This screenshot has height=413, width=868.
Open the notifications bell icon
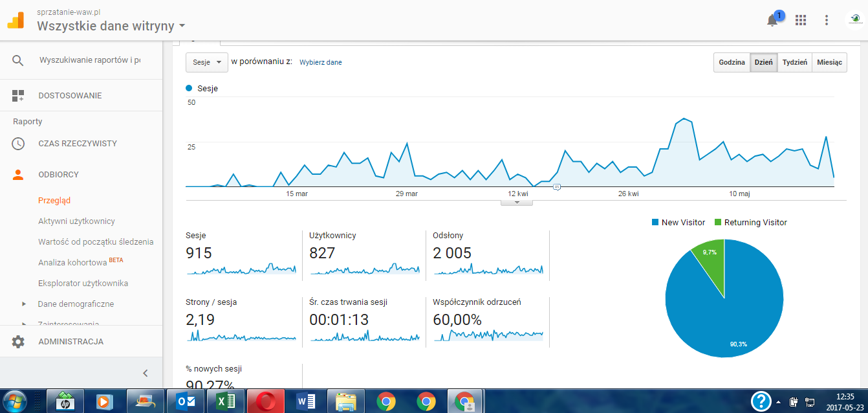772,20
